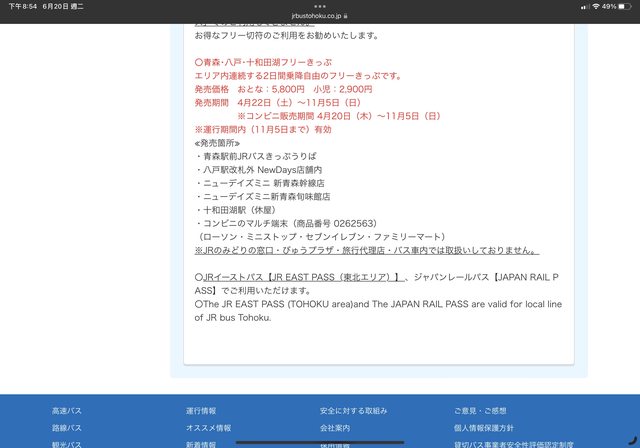Viewport: 640px width, 448px height.
Task: Tap the three-dot multitasking icon at top
Action: (320, 5)
